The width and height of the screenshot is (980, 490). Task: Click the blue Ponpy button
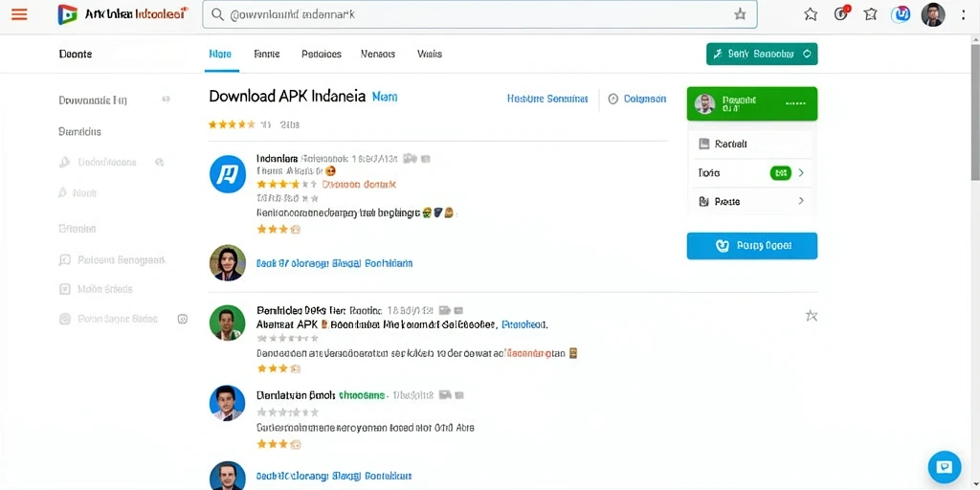(752, 246)
